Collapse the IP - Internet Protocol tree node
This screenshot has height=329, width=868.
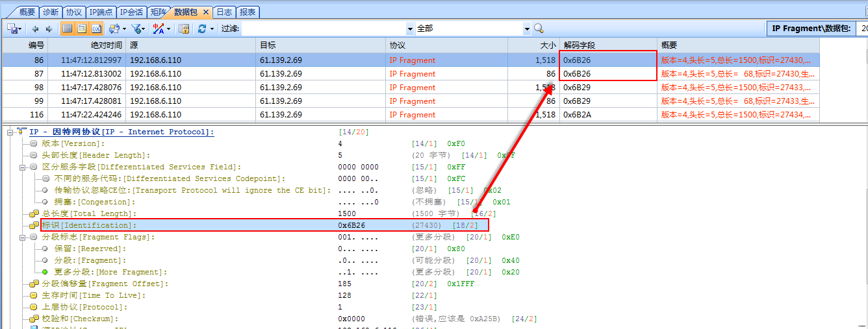10,132
